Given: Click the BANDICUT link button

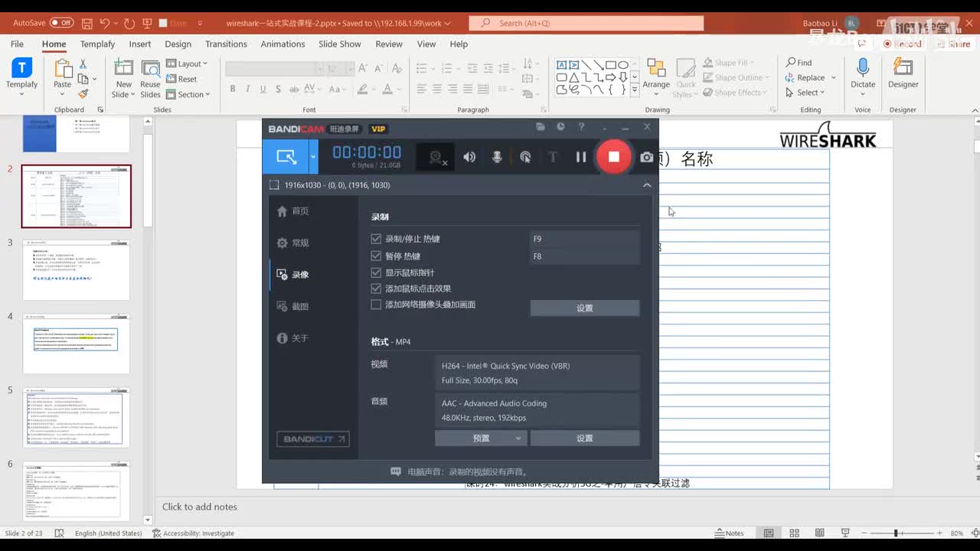Looking at the screenshot, I should pyautogui.click(x=313, y=439).
